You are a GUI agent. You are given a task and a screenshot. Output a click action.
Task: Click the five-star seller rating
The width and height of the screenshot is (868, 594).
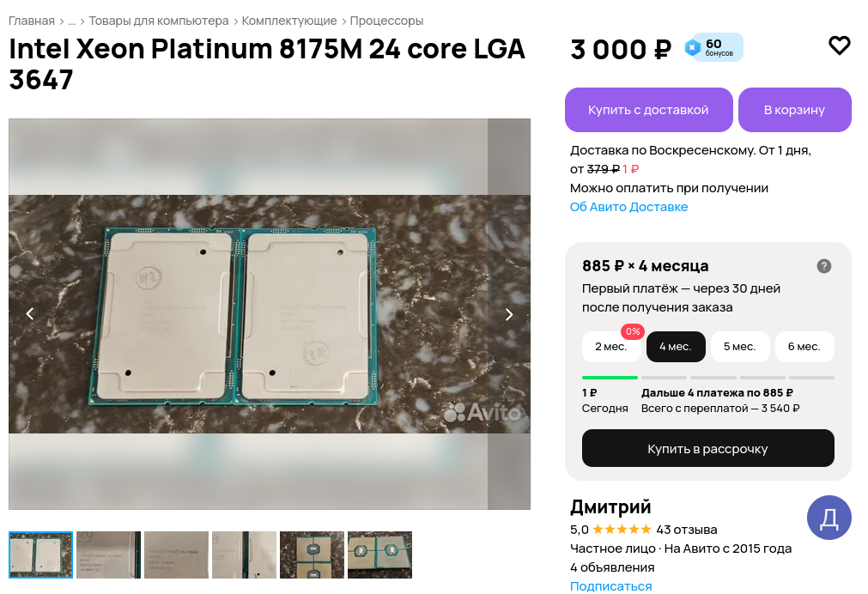(x=622, y=530)
